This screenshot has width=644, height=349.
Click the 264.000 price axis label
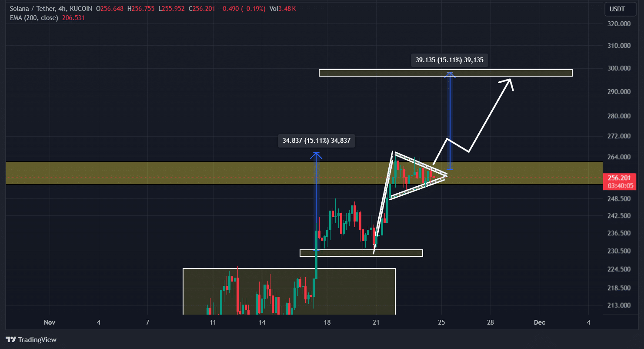click(619, 157)
